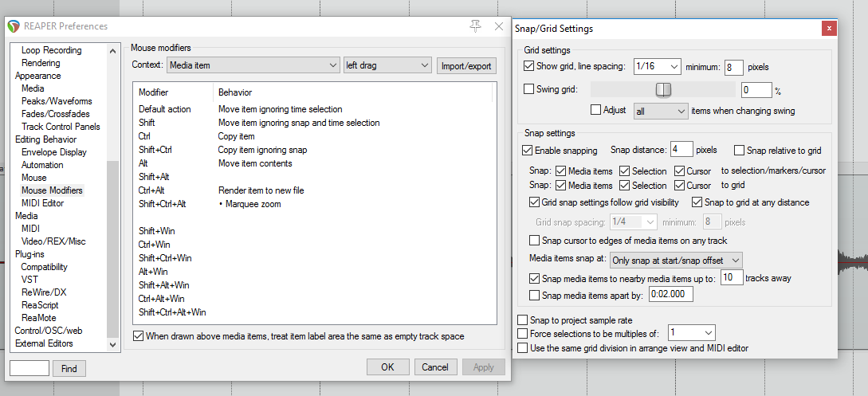
Task: Click the REAPER logo icon in title bar
Action: coord(14,26)
